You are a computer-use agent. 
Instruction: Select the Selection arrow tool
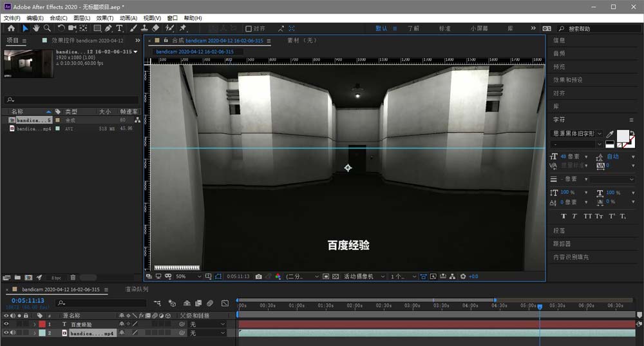tap(25, 28)
